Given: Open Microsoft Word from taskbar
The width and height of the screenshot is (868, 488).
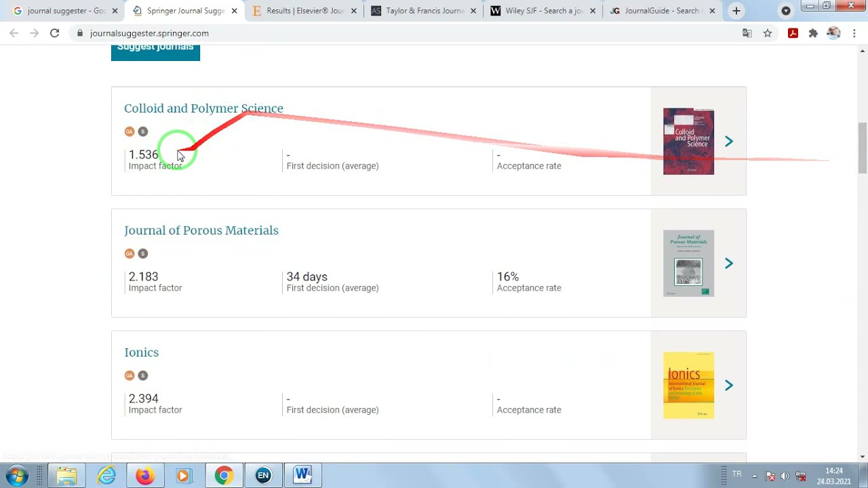Looking at the screenshot, I should (302, 476).
